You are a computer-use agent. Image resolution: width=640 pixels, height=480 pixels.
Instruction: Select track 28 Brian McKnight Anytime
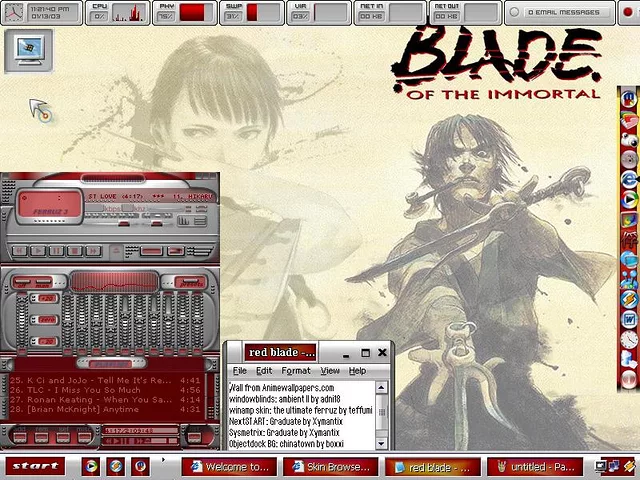coord(105,409)
